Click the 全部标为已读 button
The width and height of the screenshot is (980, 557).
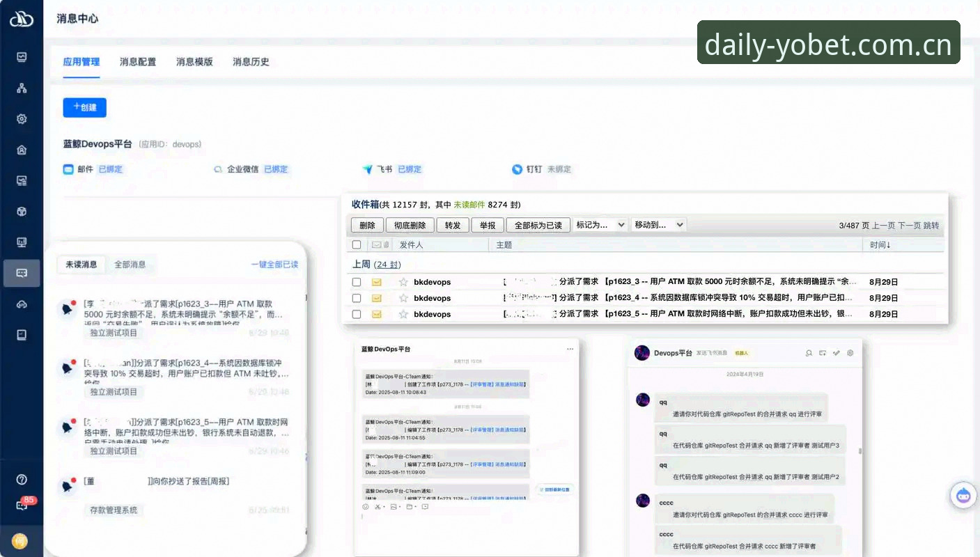click(538, 226)
